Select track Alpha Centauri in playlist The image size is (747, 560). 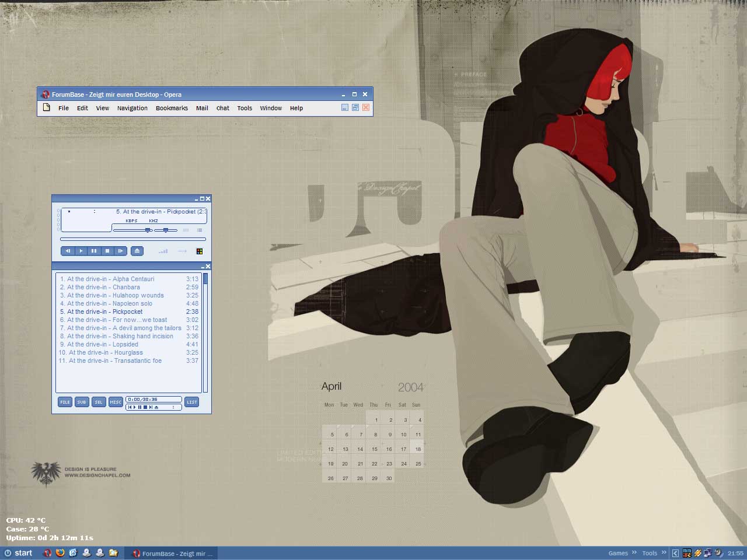[129, 279]
